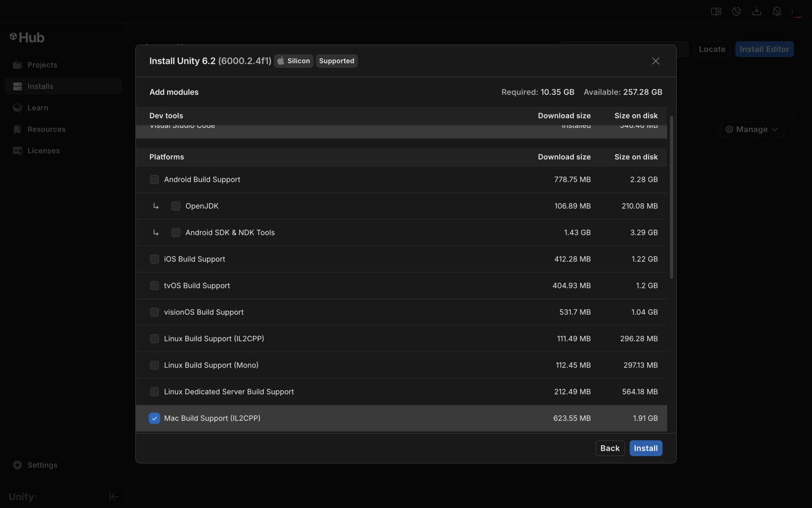Toggle the dark mode moon icon
The image size is (812, 508).
pyautogui.click(x=736, y=12)
